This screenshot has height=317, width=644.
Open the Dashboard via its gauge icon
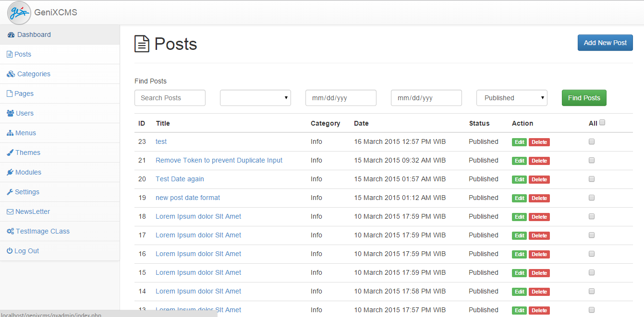pos(11,34)
